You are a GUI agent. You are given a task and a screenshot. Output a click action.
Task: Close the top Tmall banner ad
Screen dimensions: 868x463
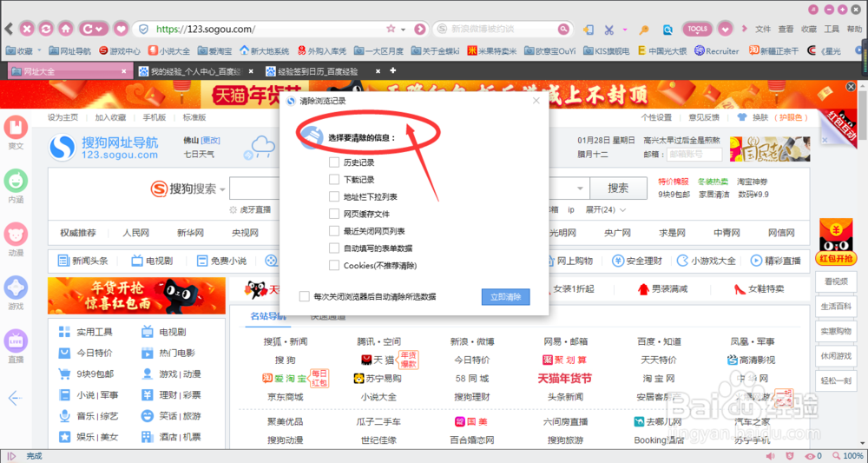pyautogui.click(x=851, y=87)
